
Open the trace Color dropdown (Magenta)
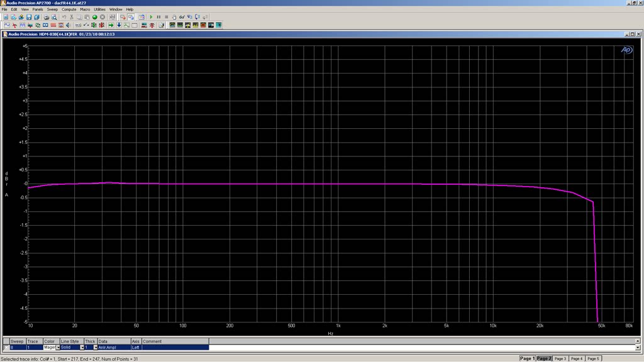58,347
